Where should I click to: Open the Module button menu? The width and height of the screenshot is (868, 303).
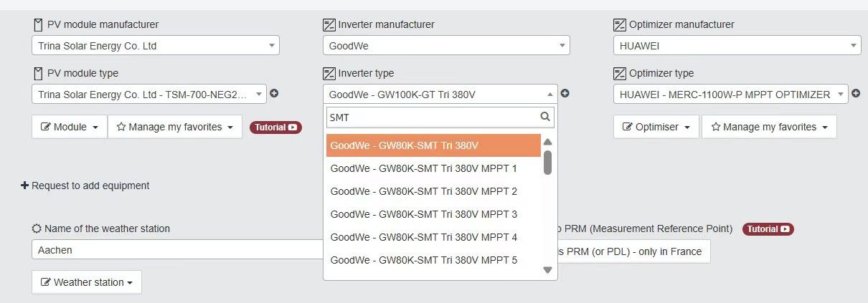tap(70, 127)
